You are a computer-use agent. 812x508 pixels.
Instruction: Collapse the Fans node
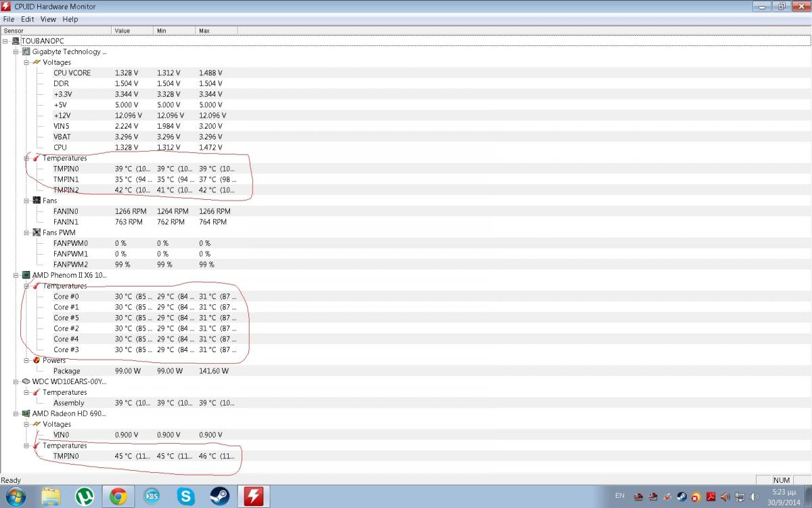(x=26, y=200)
